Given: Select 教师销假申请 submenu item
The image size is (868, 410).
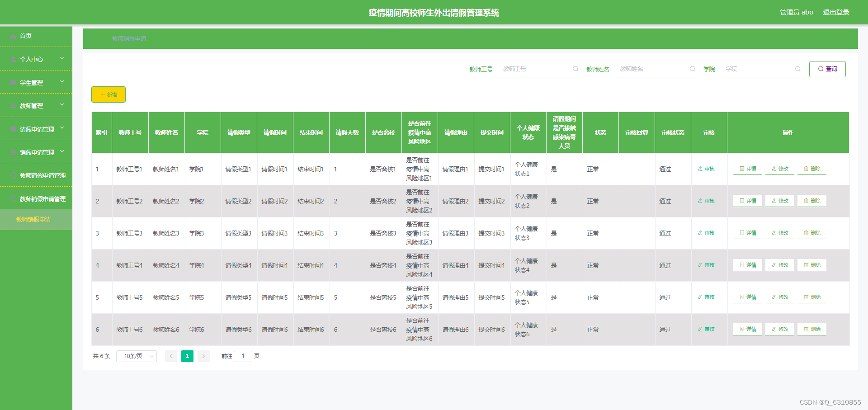Looking at the screenshot, I should point(36,219).
